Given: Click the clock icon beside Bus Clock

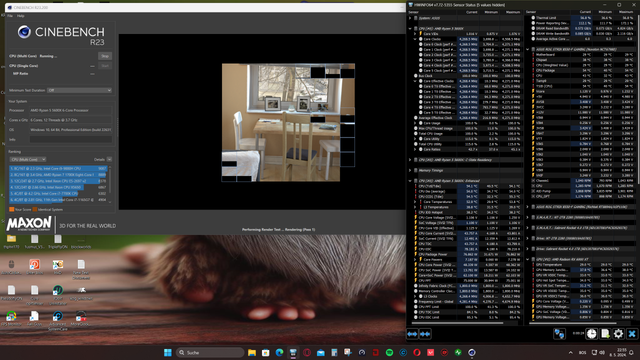Looking at the screenshot, I should (416, 76).
